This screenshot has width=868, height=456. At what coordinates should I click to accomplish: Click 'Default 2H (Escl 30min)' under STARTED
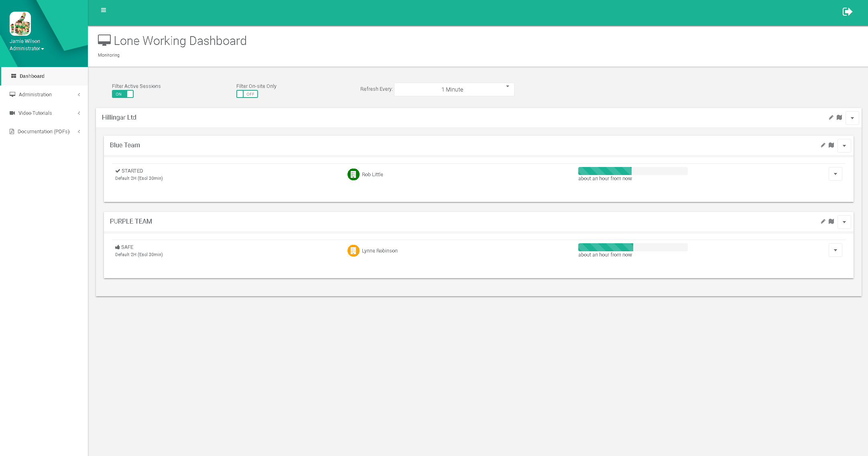point(139,179)
